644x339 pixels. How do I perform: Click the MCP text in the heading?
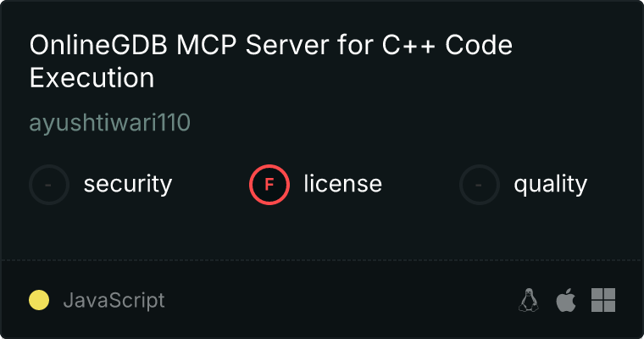tap(207, 45)
